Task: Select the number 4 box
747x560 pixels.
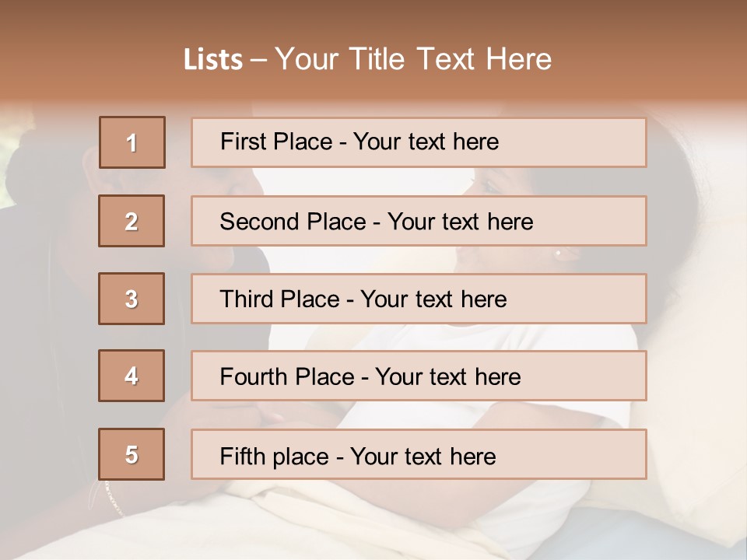Action: coord(132,376)
